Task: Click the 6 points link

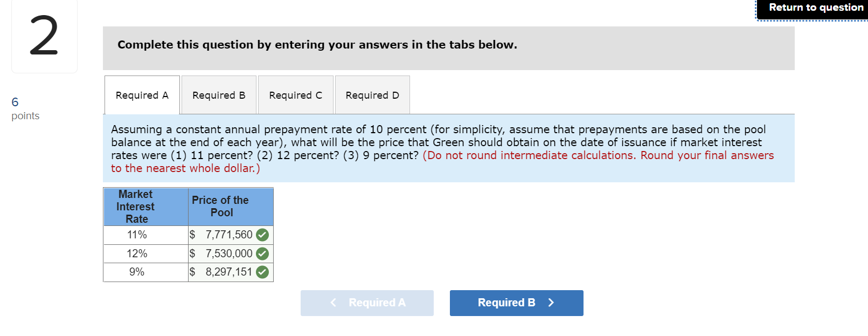Action: coord(15,102)
